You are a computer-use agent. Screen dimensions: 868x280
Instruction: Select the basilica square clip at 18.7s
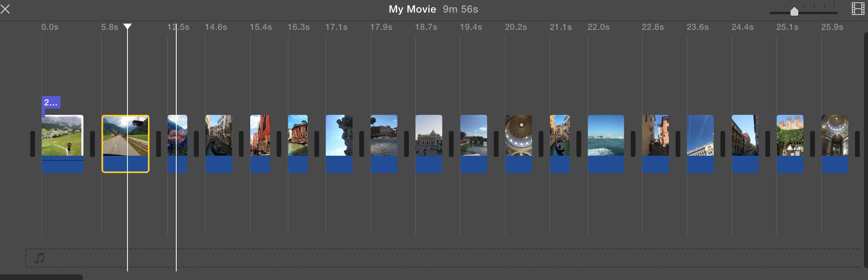pyautogui.click(x=429, y=144)
